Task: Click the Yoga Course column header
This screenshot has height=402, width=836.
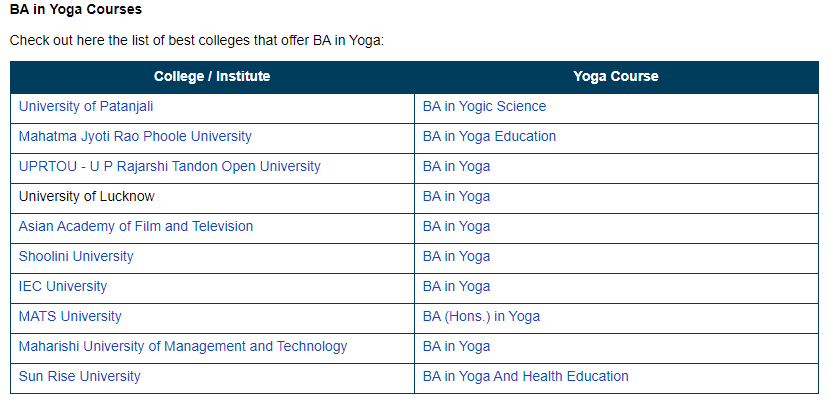Action: pyautogui.click(x=616, y=77)
